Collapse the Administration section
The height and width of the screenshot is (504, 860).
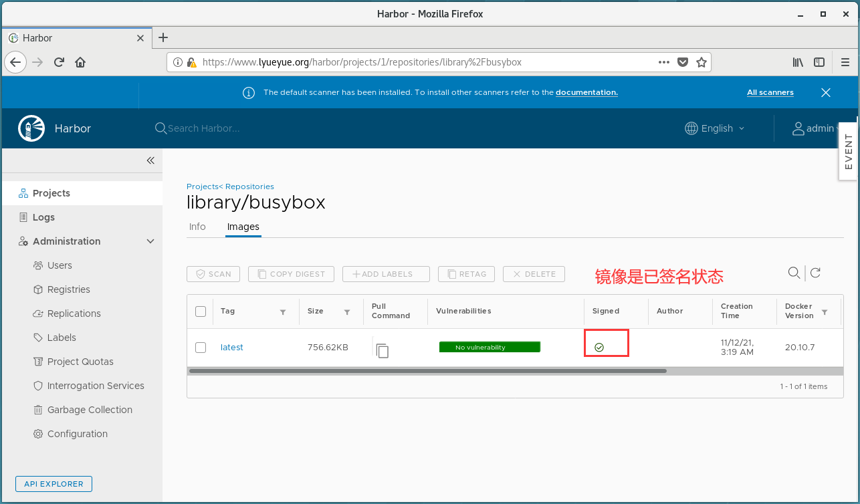coord(150,241)
